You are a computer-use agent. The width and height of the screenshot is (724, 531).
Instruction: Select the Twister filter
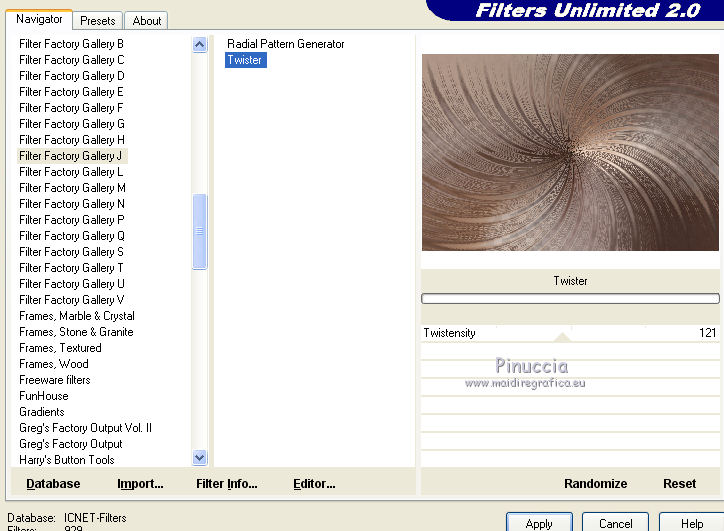click(245, 60)
